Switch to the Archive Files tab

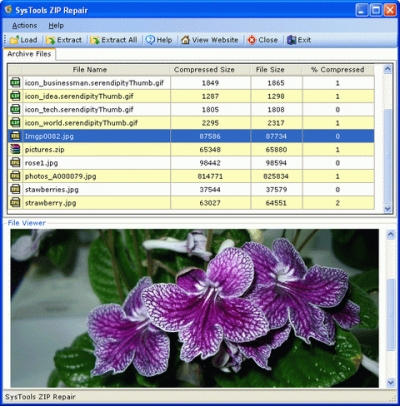click(x=29, y=54)
